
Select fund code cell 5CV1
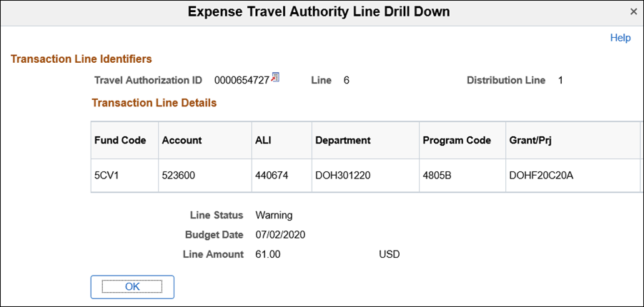(x=107, y=175)
